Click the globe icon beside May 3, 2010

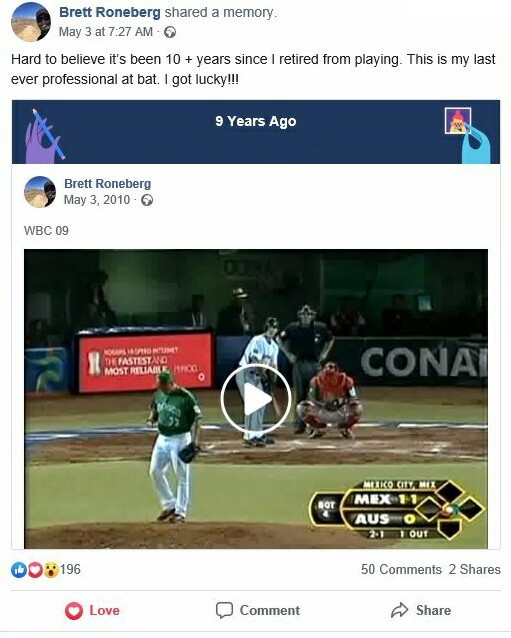click(147, 200)
